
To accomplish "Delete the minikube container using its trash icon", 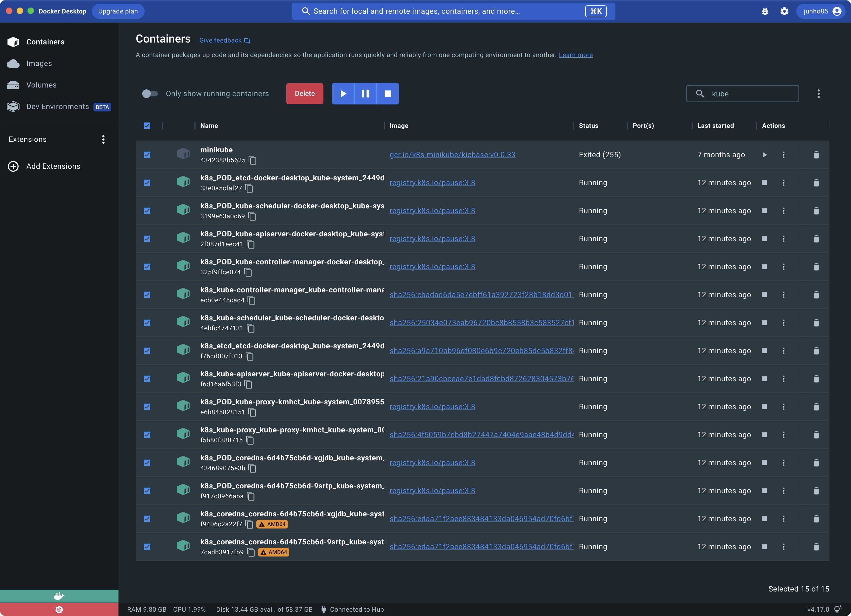I will (816, 155).
